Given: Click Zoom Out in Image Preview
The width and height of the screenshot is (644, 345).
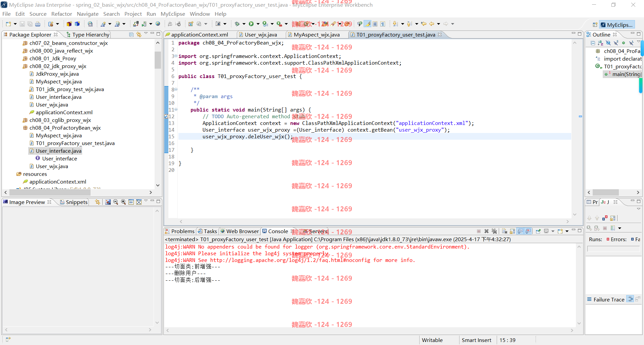Looking at the screenshot, I should pyautogui.click(x=116, y=202).
